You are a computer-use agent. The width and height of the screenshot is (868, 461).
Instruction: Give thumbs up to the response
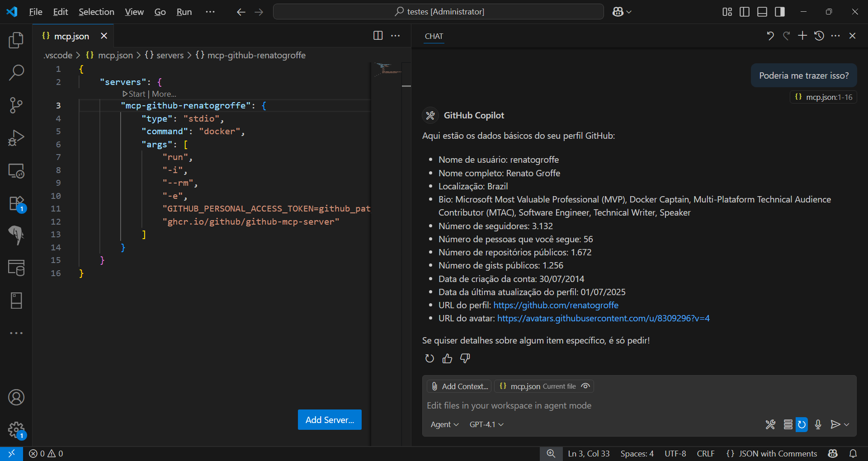pos(447,358)
